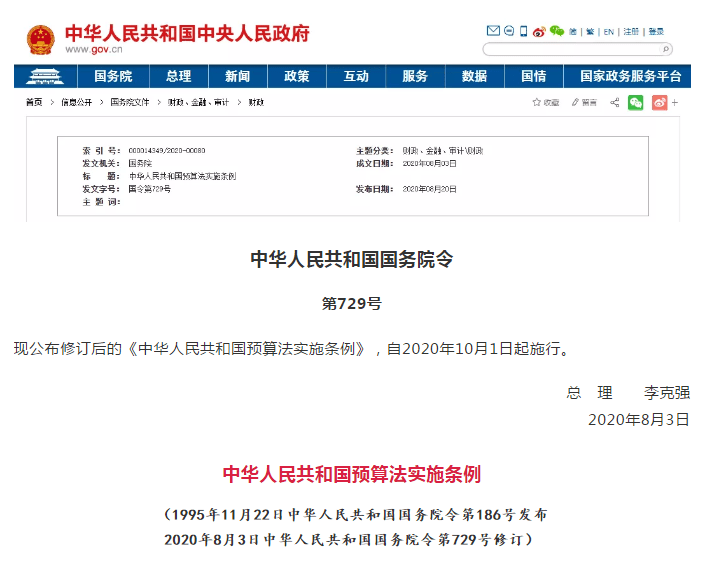The image size is (708, 567).
Task: Open the 互动 menu
Action: tap(356, 76)
